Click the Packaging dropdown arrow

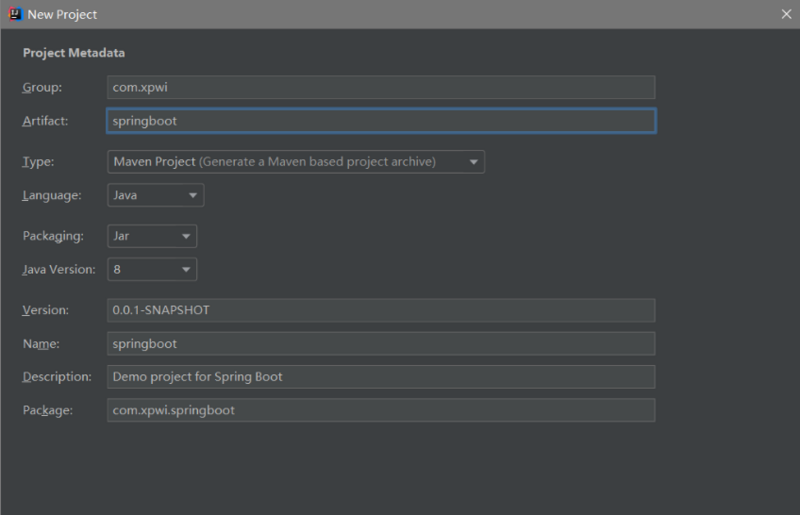185,236
